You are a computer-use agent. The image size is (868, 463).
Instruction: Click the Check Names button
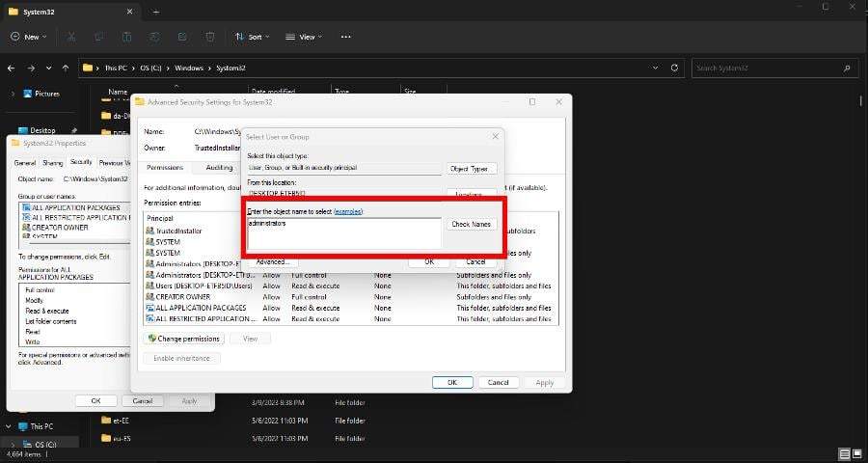471,225
